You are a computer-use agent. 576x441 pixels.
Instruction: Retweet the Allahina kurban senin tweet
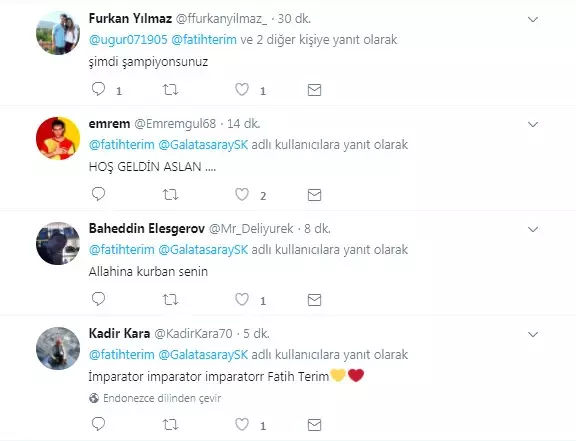[x=170, y=300]
